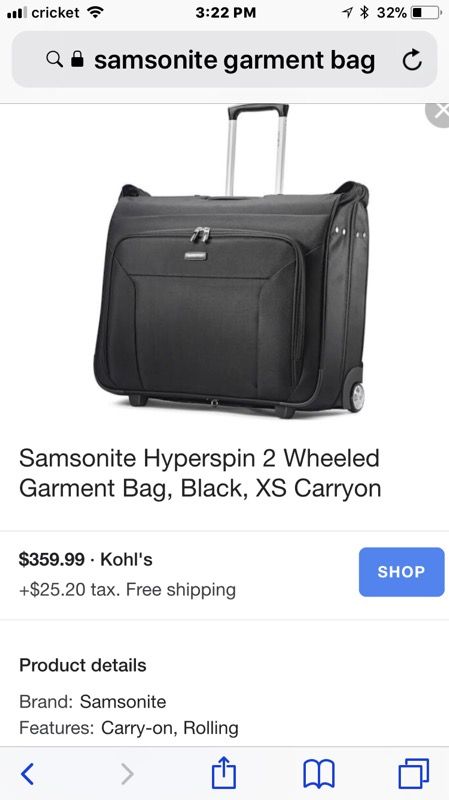This screenshot has height=800, width=449.
Task: Go back with the Safari back arrow
Action: point(28,773)
